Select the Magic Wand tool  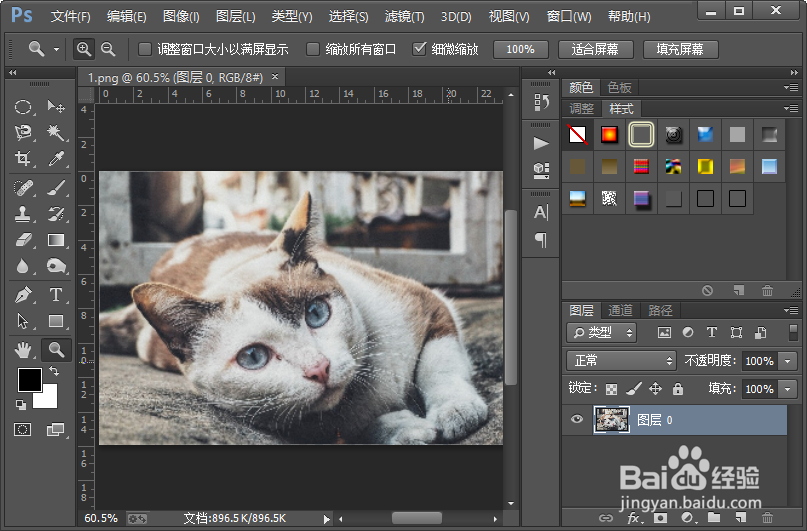pos(56,133)
